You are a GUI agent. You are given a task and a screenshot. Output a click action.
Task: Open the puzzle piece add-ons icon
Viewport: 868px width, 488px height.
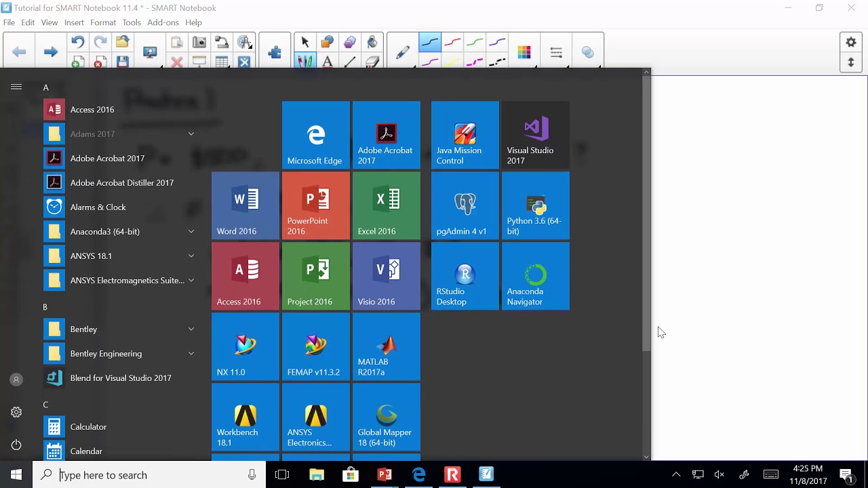tap(275, 52)
